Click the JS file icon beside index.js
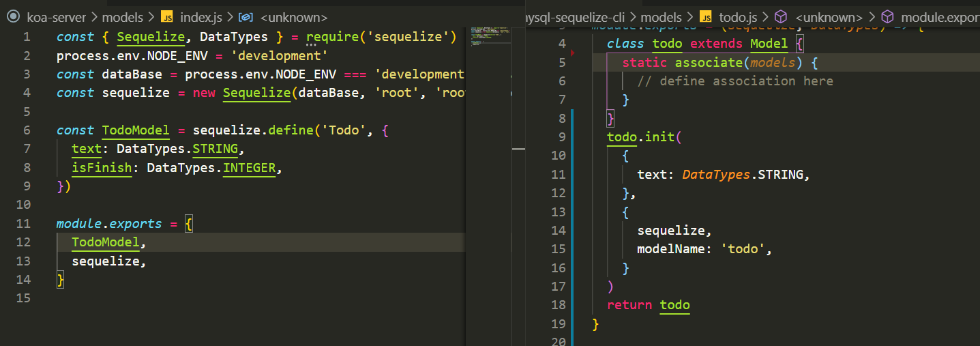The image size is (980, 346). coord(167,17)
